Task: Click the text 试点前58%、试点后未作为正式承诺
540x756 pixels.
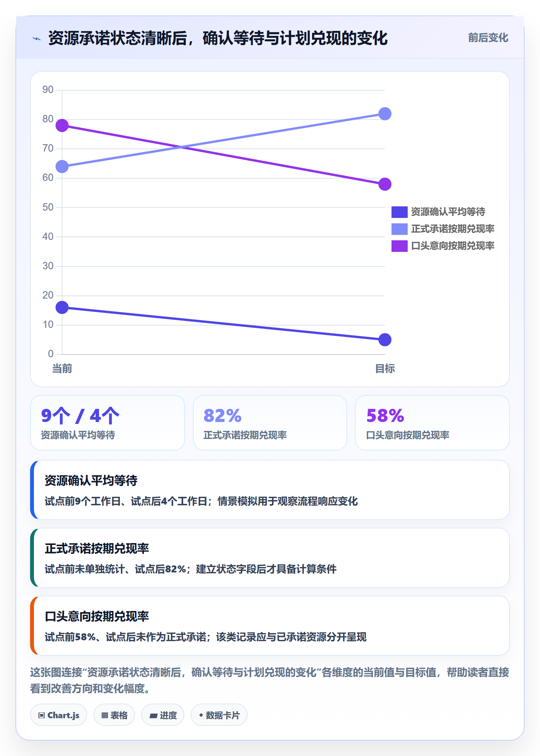Action: (x=125, y=637)
